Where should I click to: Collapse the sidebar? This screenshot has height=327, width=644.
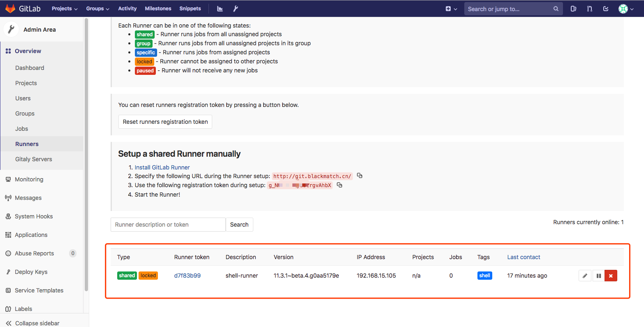37,323
